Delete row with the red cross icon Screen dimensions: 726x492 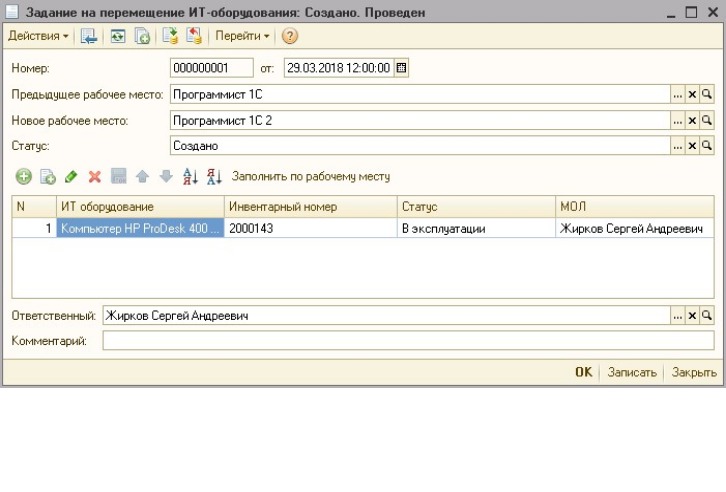tap(95, 176)
